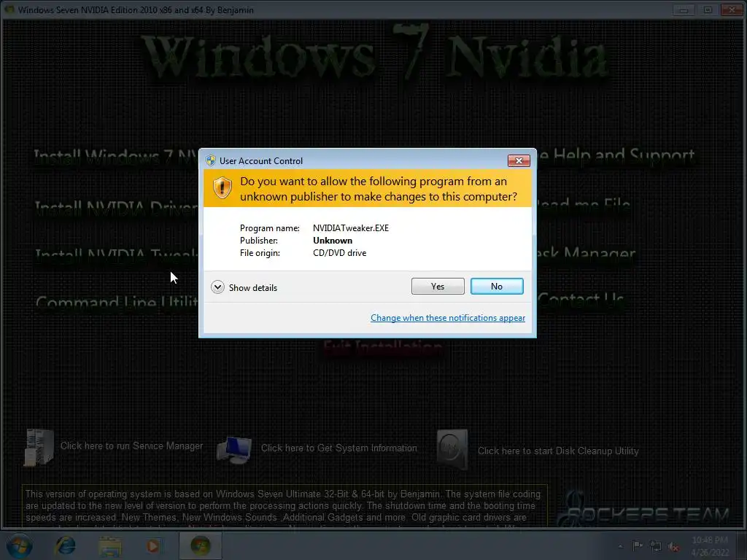
Task: Click Install Windows 7 NVIDIA option in the installer
Action: pyautogui.click(x=116, y=156)
